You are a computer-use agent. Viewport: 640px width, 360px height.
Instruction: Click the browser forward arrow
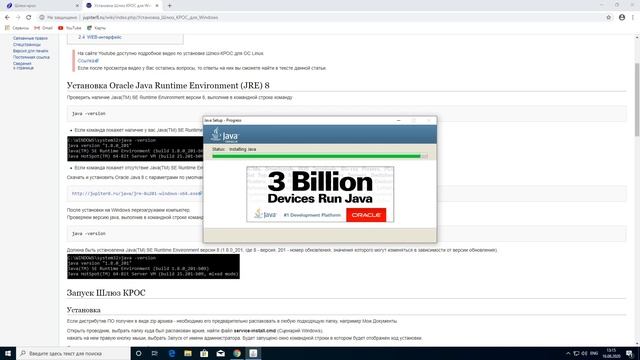pyautogui.click(x=18, y=18)
